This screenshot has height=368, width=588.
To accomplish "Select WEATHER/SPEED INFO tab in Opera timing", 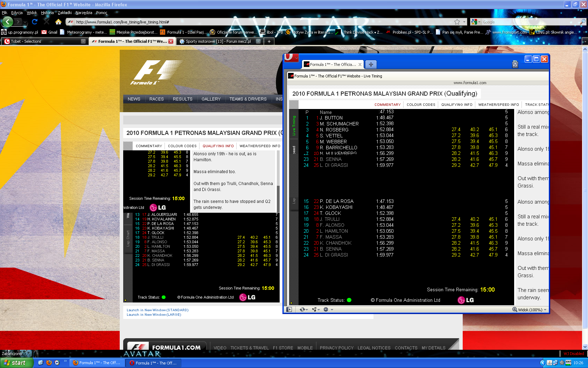I will click(499, 105).
